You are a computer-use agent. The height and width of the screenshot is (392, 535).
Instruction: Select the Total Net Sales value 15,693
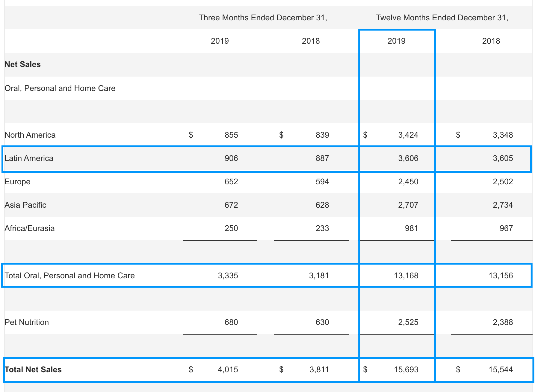pyautogui.click(x=406, y=370)
